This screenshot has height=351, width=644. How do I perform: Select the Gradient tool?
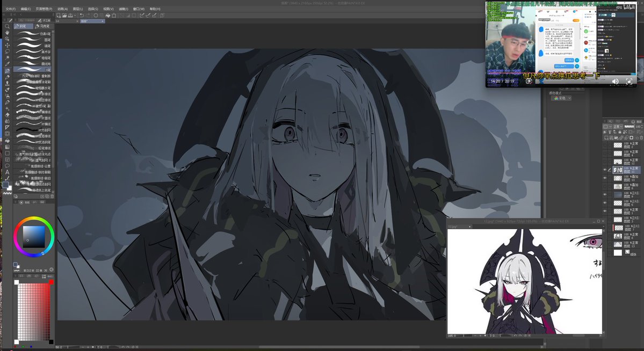pyautogui.click(x=7, y=147)
